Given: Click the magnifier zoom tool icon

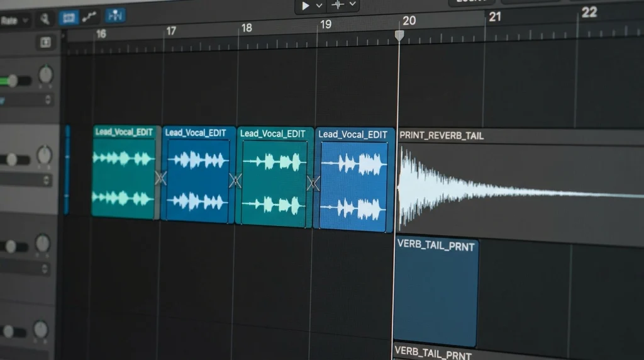Looking at the screenshot, I should pyautogui.click(x=45, y=18).
